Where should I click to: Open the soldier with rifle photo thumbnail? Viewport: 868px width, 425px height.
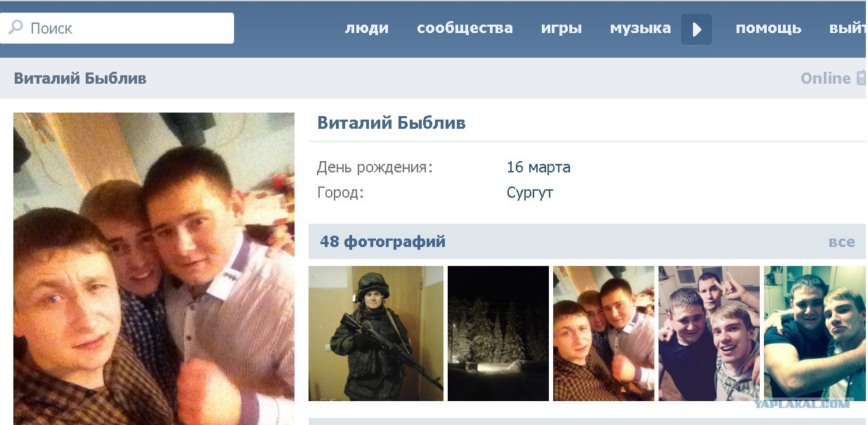tap(376, 334)
